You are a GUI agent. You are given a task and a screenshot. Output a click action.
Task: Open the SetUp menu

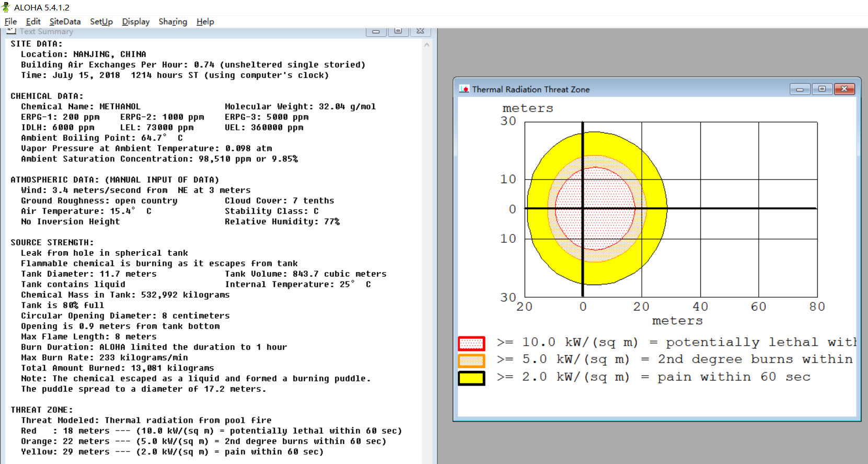[x=101, y=21]
